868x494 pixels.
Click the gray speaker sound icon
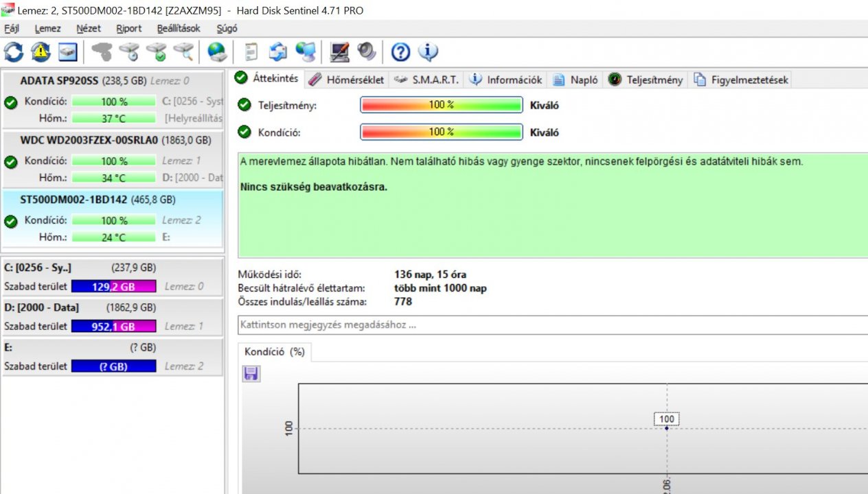tap(367, 51)
